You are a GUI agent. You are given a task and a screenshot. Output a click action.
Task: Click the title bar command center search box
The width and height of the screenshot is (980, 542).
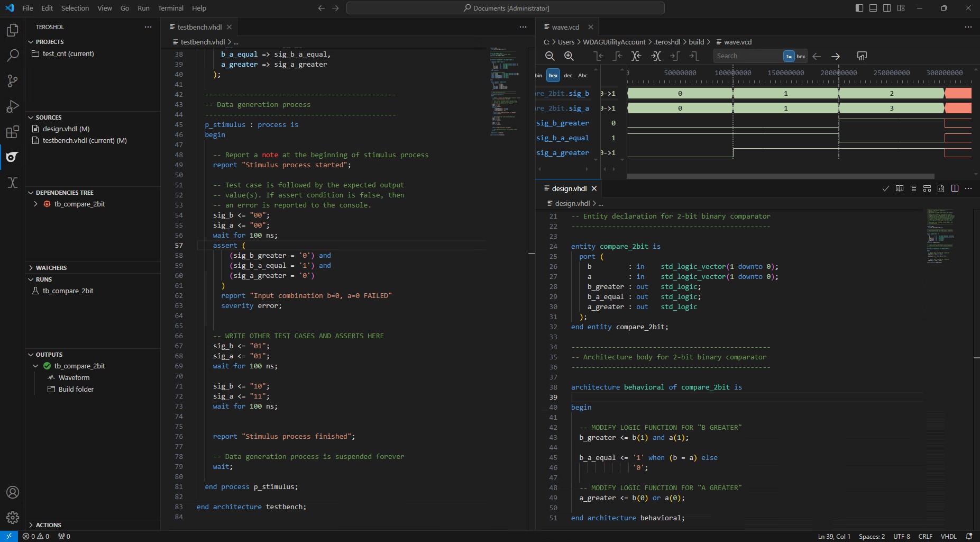506,8
